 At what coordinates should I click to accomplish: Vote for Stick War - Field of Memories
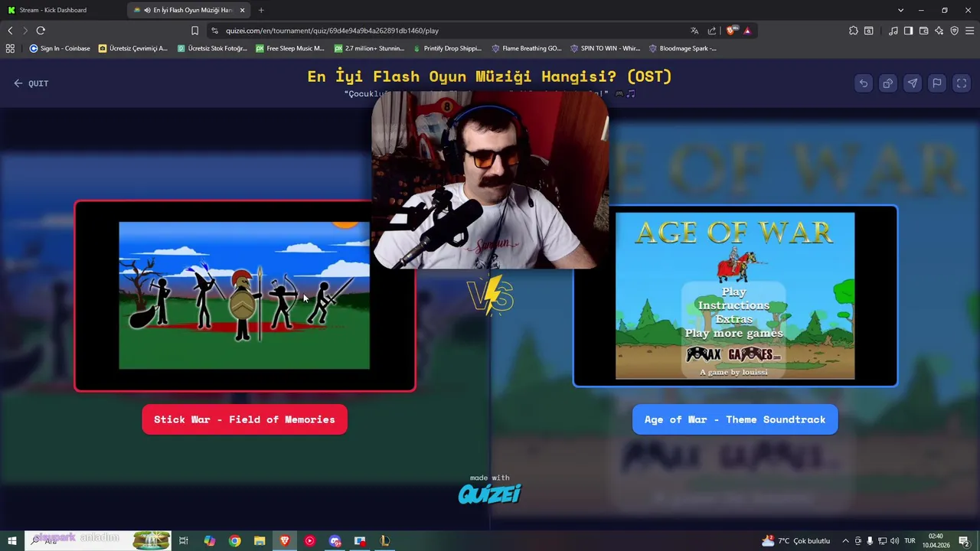(244, 419)
